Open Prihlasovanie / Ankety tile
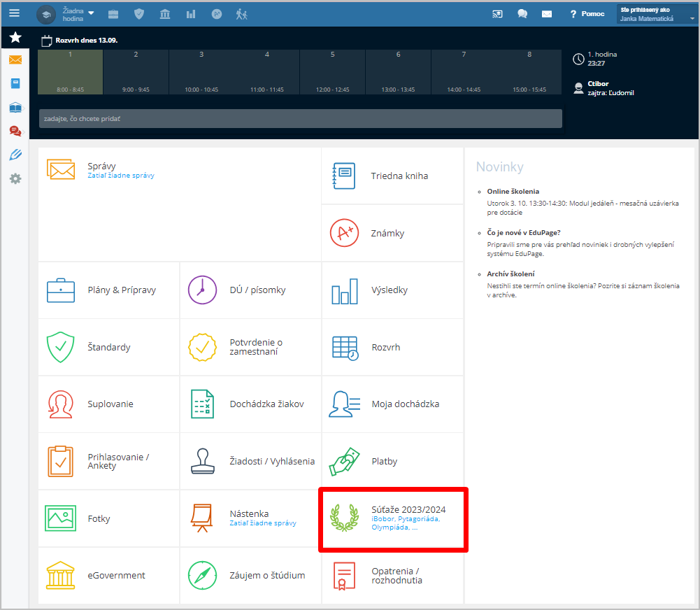Viewport: 700px width, 610px height. 108,461
